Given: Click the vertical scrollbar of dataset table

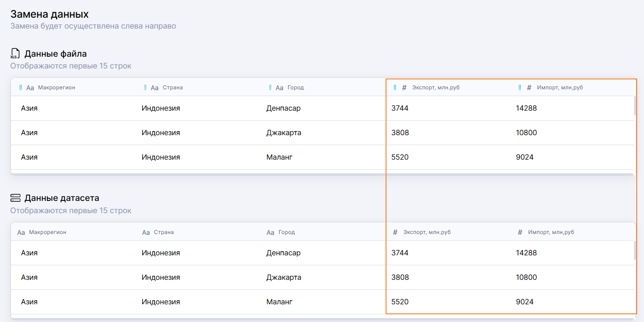Looking at the screenshot, I should pyautogui.click(x=634, y=250).
